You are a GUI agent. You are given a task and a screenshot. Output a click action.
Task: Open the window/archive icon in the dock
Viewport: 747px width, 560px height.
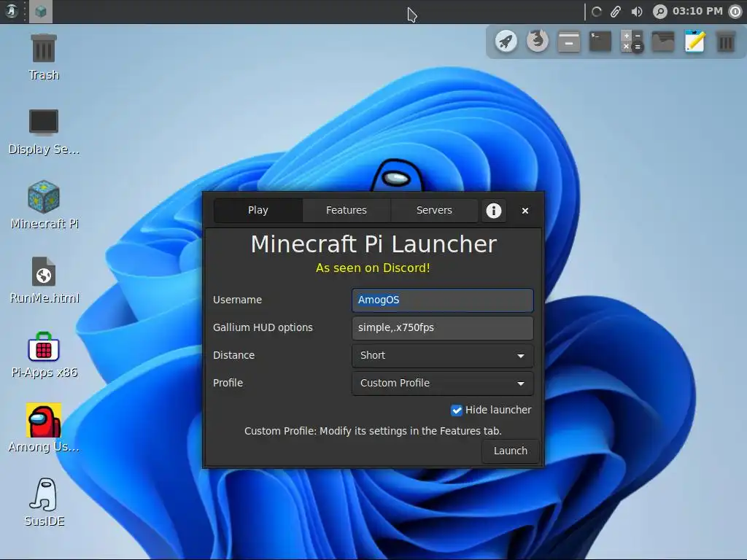tap(569, 42)
